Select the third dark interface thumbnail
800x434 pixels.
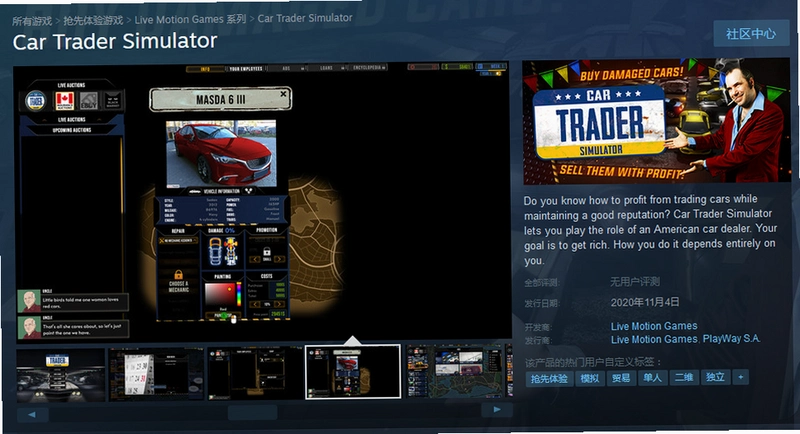point(255,373)
